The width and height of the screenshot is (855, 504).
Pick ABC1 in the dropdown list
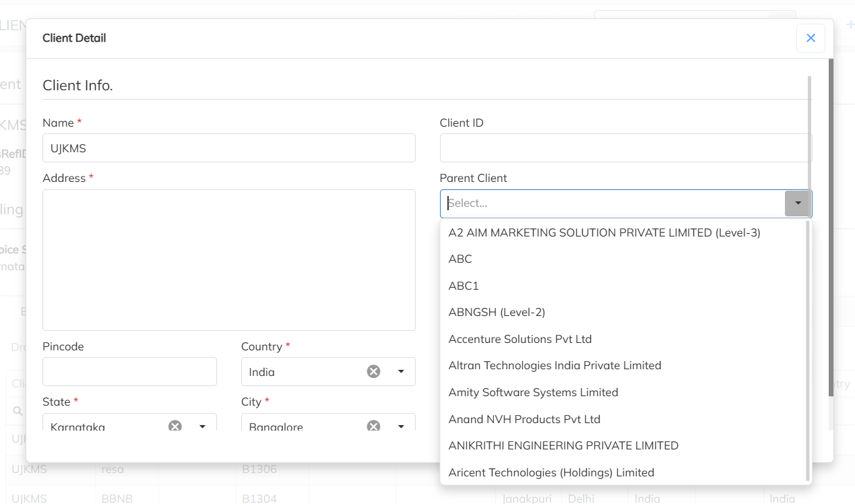click(x=464, y=286)
